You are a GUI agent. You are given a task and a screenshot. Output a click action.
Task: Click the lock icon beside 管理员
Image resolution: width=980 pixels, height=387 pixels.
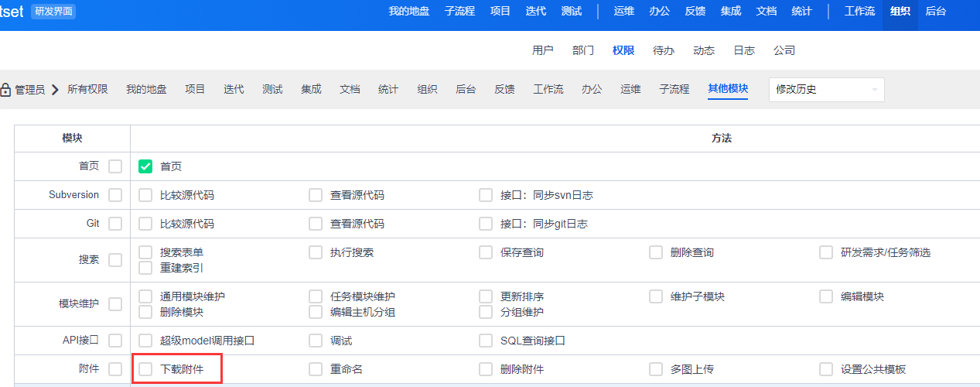point(5,90)
